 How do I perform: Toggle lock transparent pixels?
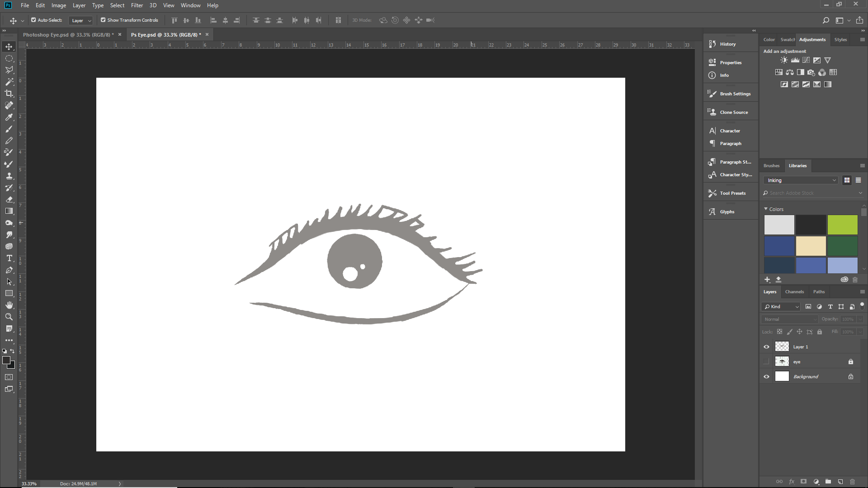point(779,332)
